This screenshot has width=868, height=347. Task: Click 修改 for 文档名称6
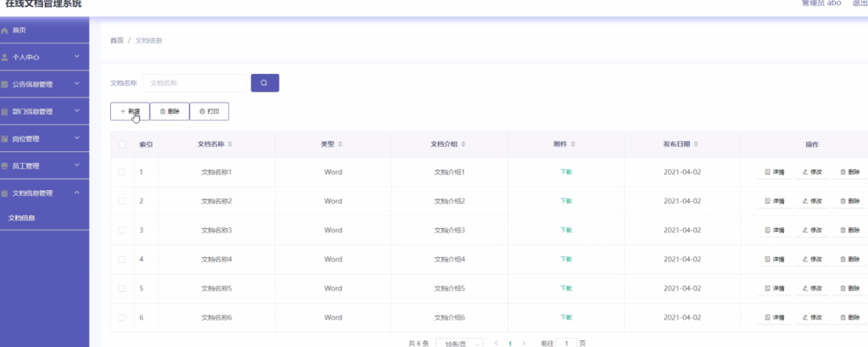(x=812, y=317)
